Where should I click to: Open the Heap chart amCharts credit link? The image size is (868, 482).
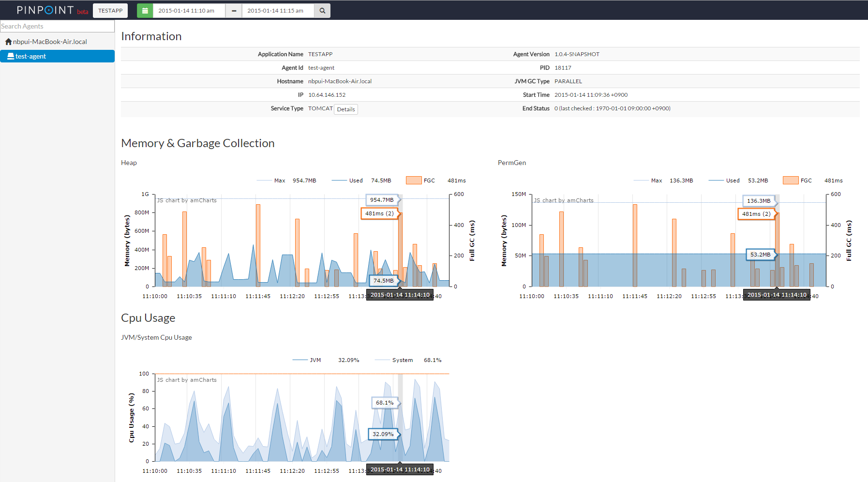[187, 200]
